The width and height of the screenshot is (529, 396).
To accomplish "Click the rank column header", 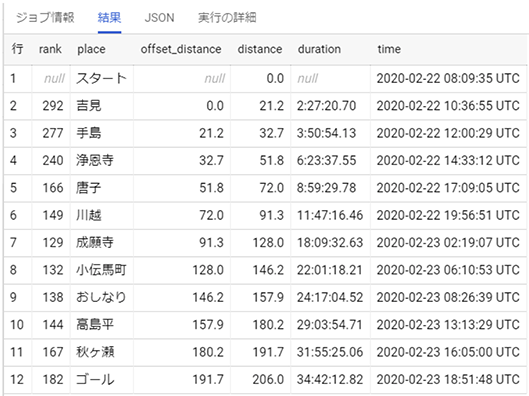I will pyautogui.click(x=50, y=49).
